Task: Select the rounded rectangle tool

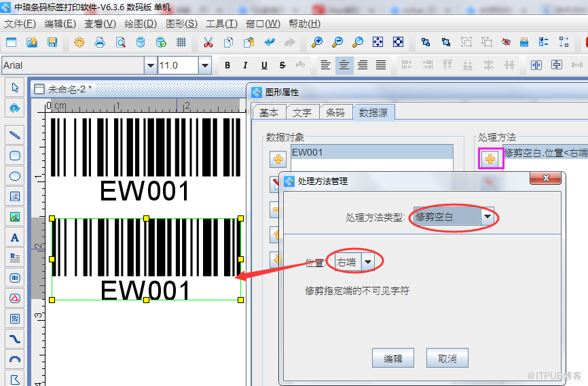Action: (15, 156)
